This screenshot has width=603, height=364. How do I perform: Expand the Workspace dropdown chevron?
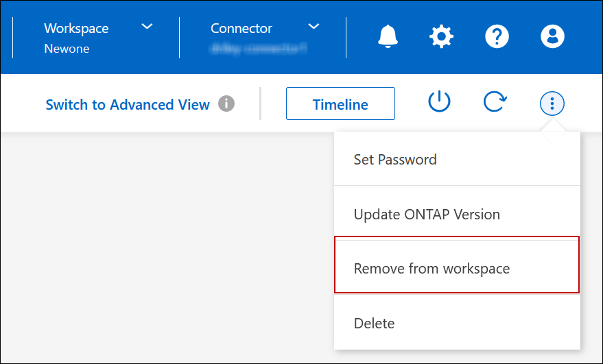[147, 27]
